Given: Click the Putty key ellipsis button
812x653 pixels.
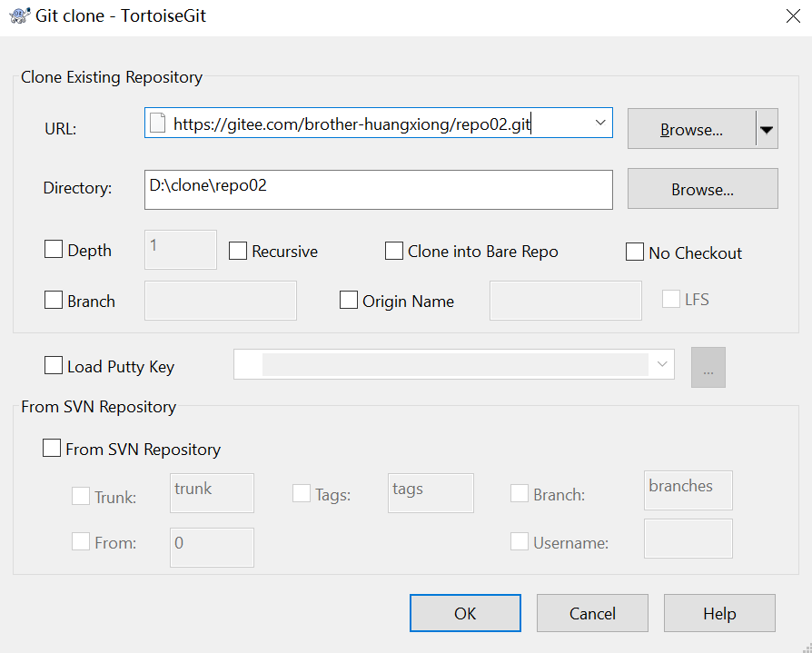Looking at the screenshot, I should 708,368.
